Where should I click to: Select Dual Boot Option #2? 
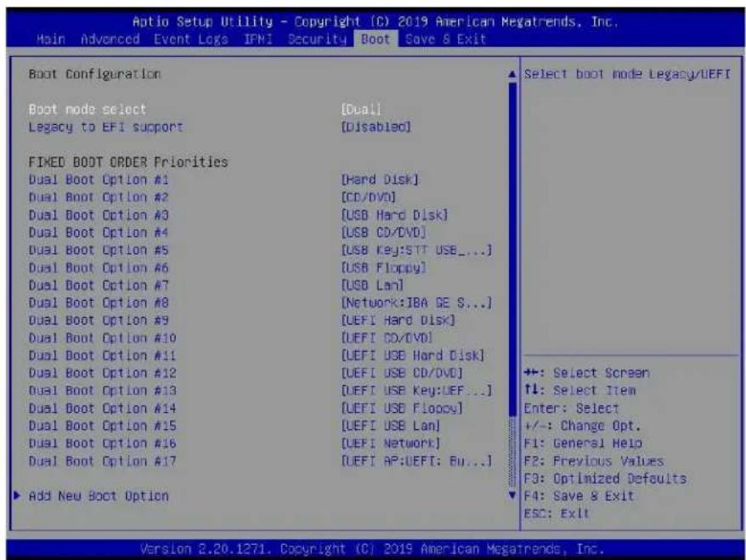point(99,197)
